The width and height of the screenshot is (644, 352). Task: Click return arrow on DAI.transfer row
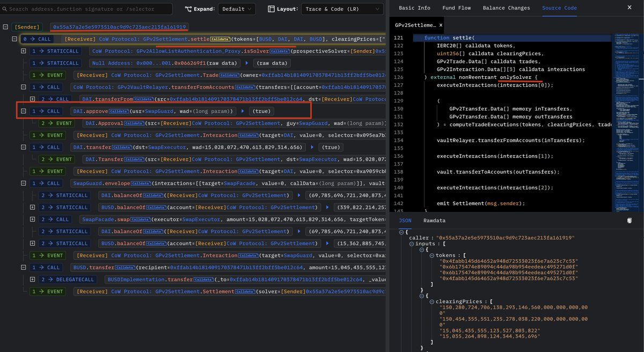[312, 147]
